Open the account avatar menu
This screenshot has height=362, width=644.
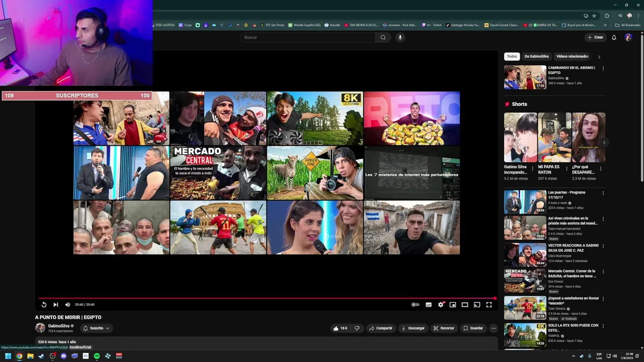(628, 37)
